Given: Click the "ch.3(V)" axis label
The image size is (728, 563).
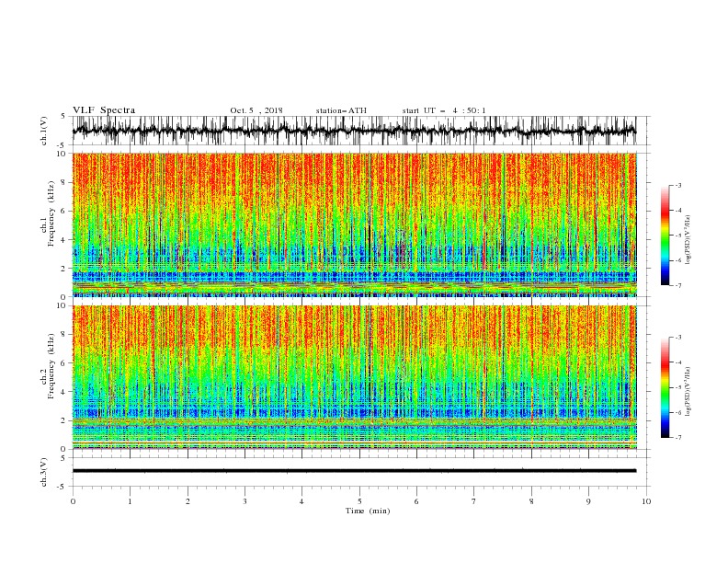Looking at the screenshot, I should pyautogui.click(x=44, y=472).
